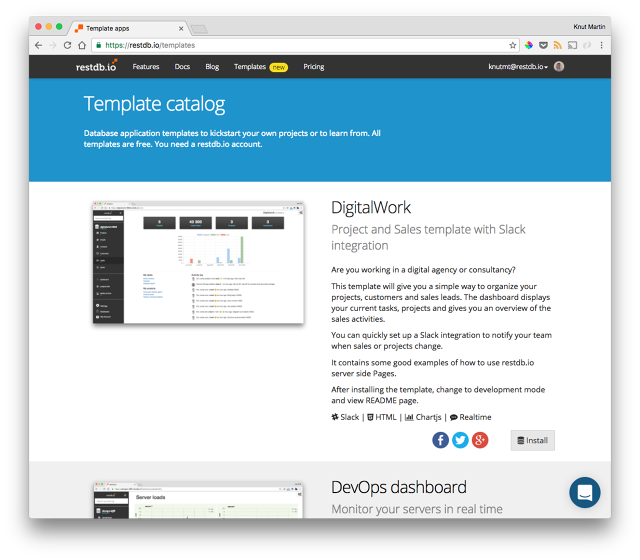Click the DevOps dashboard screenshot thumbnail

(x=198, y=500)
